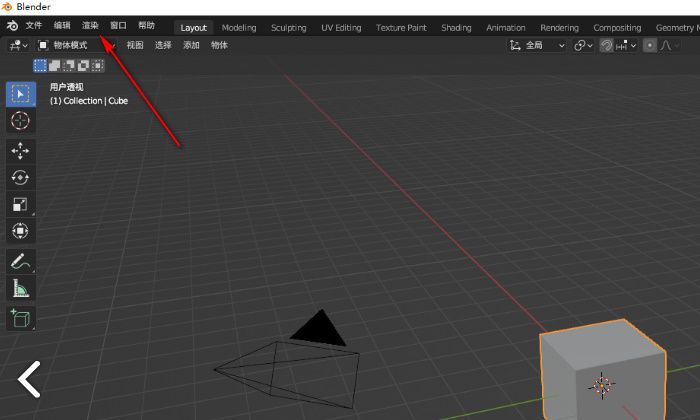Choose the Transform tool
Viewport: 700px width, 420px height.
pyautogui.click(x=20, y=231)
